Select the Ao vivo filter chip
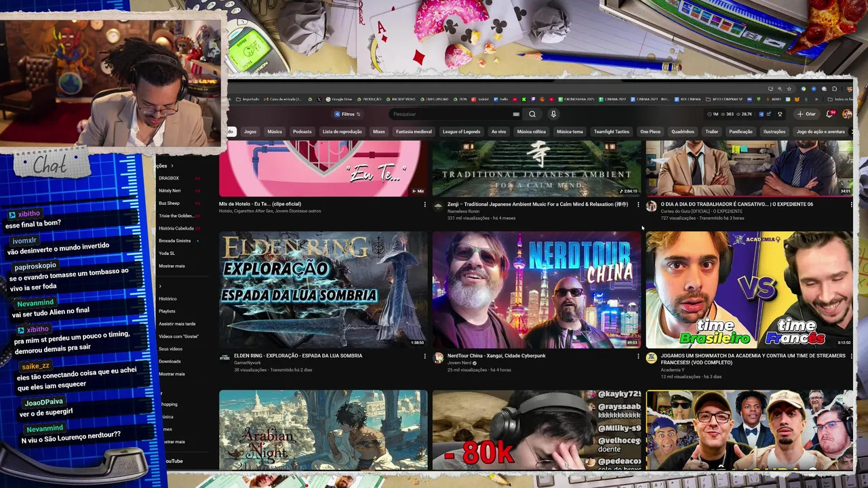Image resolution: width=868 pixels, height=488 pixels. pyautogui.click(x=499, y=131)
